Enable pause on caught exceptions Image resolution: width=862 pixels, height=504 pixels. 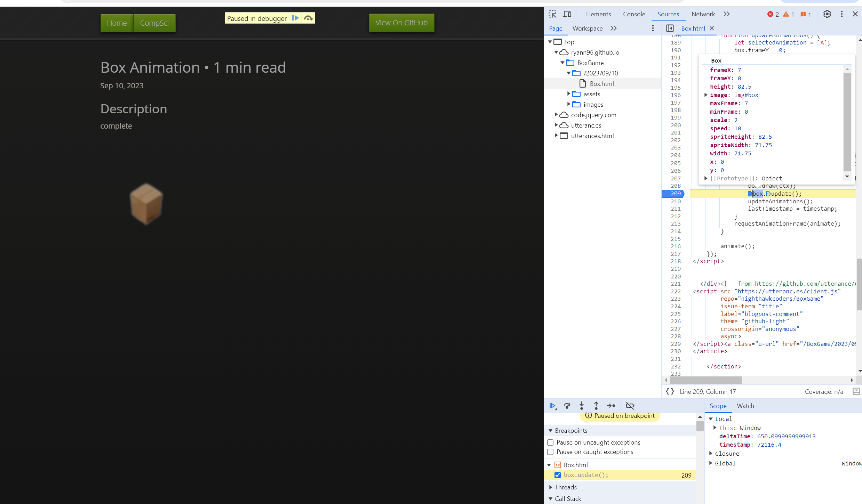550,452
